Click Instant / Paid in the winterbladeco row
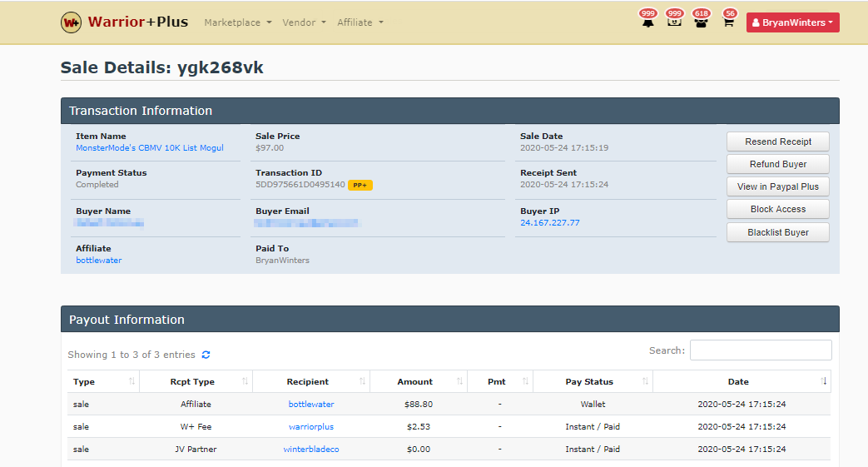This screenshot has height=467, width=868. [593, 450]
